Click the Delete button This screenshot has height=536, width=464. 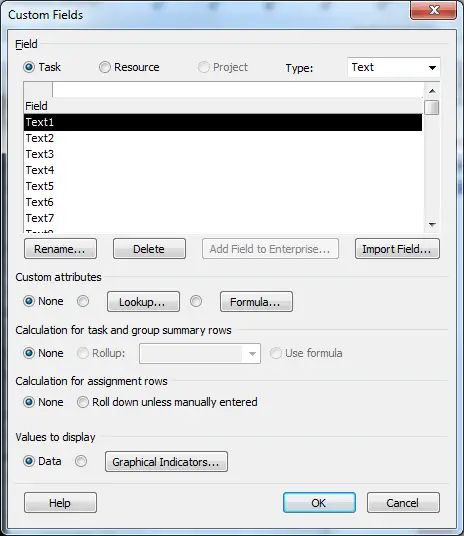pos(149,249)
